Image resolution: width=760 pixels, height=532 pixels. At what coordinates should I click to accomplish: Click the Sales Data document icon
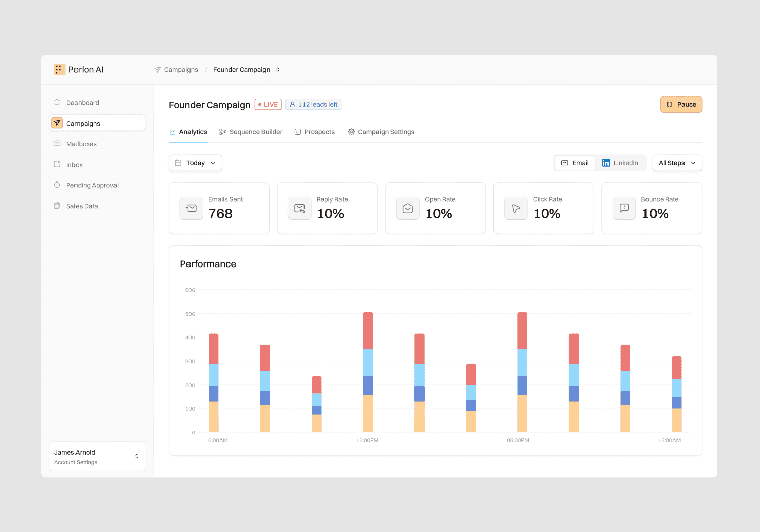[57, 206]
